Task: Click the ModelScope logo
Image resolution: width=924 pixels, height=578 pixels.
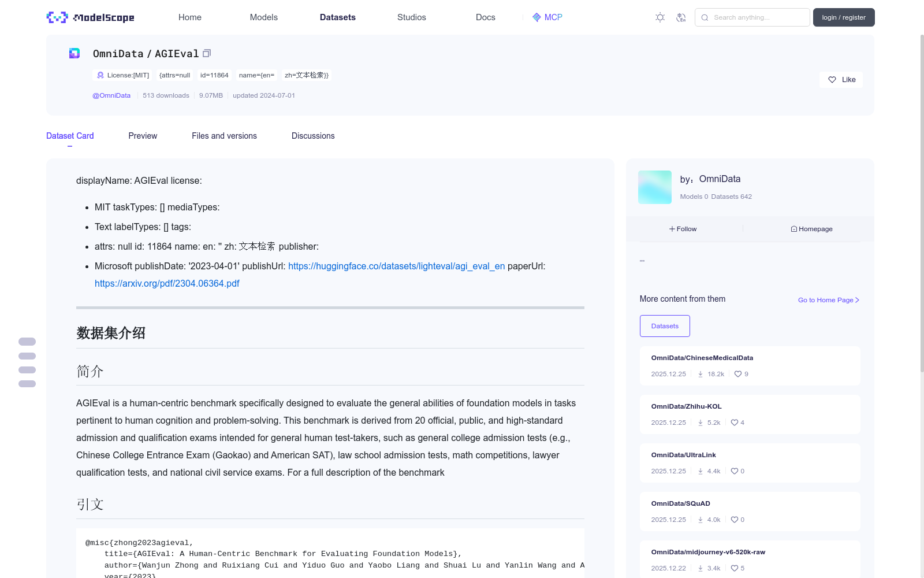Action: (90, 17)
